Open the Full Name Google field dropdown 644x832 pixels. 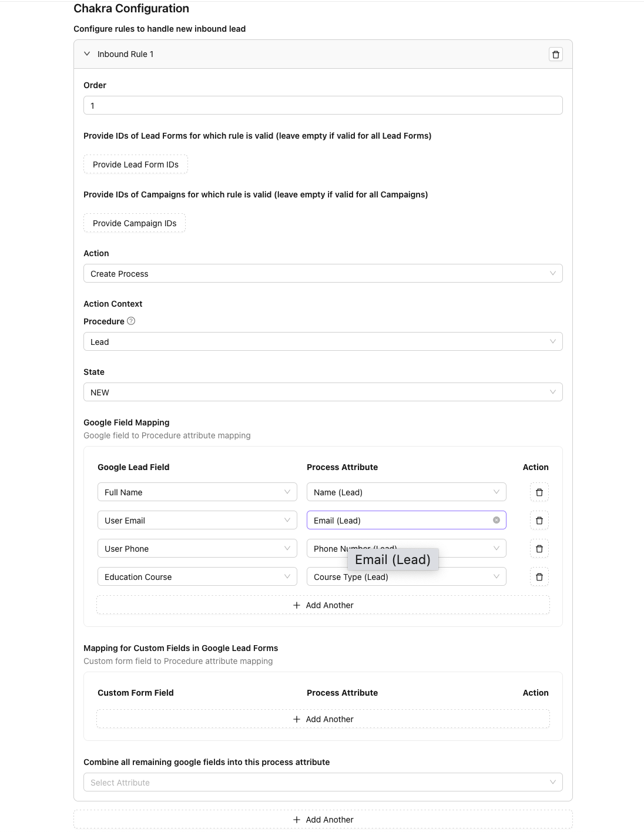pyautogui.click(x=197, y=492)
